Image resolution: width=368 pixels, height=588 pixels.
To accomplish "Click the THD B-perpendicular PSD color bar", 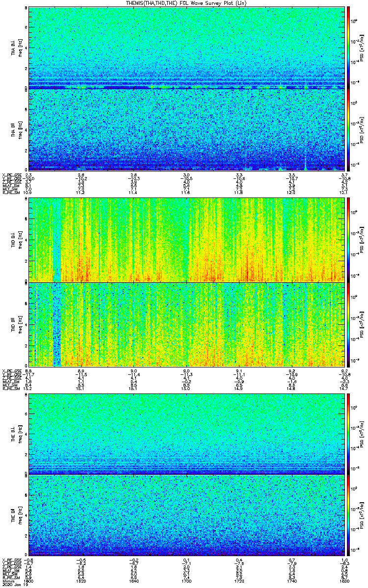I will click(348, 240).
